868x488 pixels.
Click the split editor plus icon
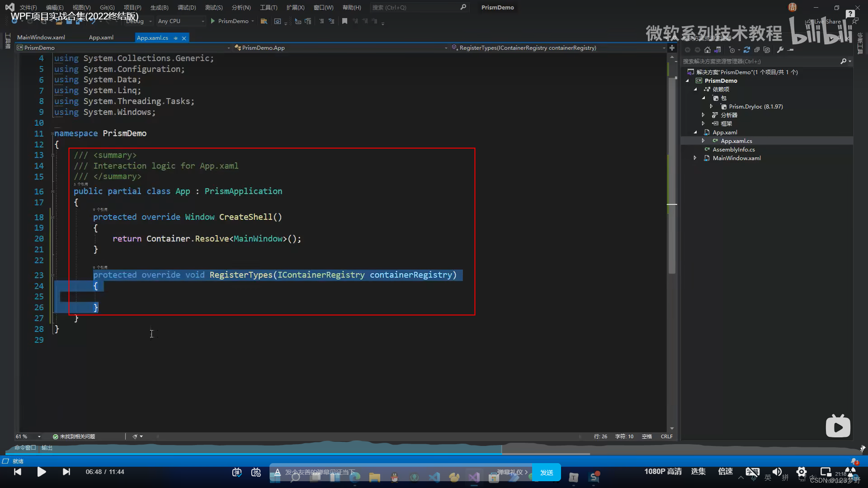pyautogui.click(x=672, y=47)
